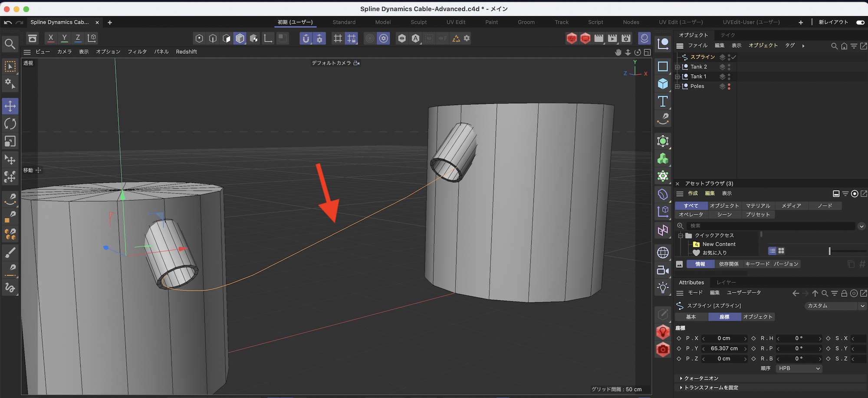The width and height of the screenshot is (868, 398).
Task: Open the フィルタ viewport menu
Action: pos(137,52)
